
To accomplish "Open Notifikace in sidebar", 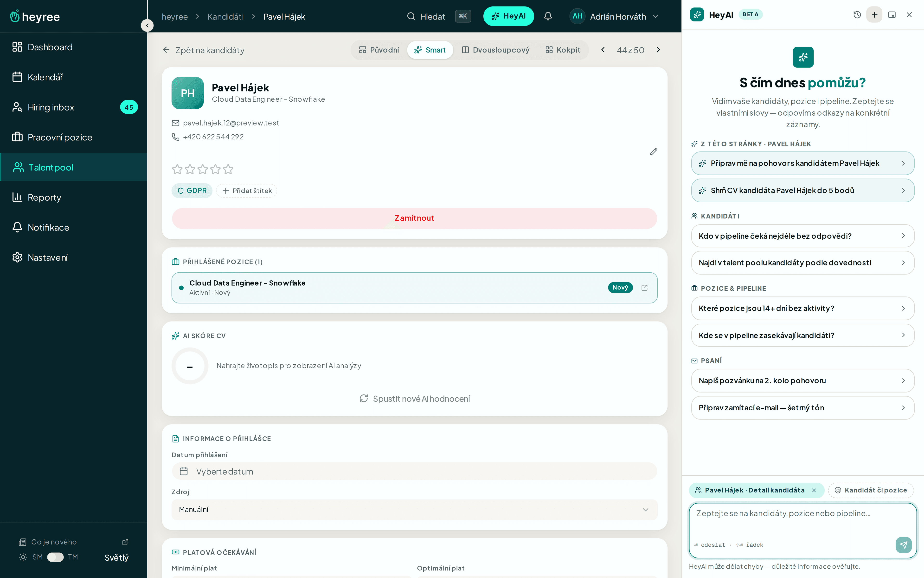I will tap(74, 227).
